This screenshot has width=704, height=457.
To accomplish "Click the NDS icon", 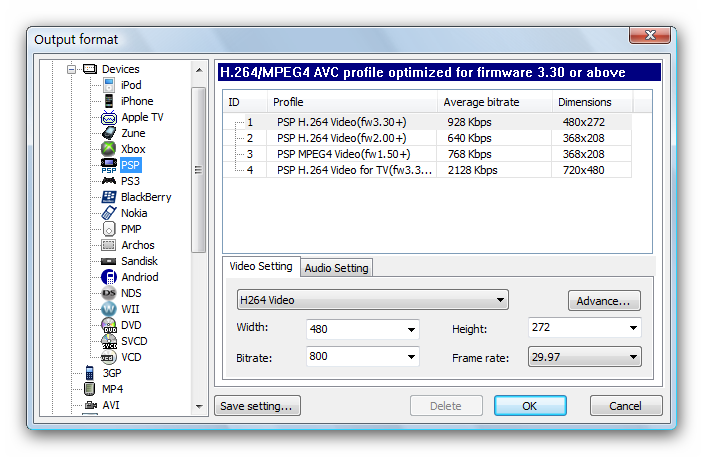I will coord(109,293).
